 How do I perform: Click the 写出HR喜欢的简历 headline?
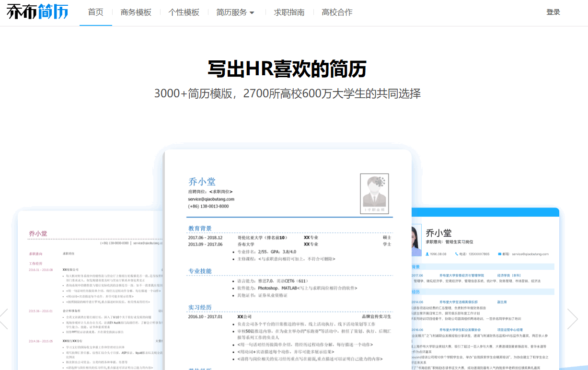tap(287, 69)
